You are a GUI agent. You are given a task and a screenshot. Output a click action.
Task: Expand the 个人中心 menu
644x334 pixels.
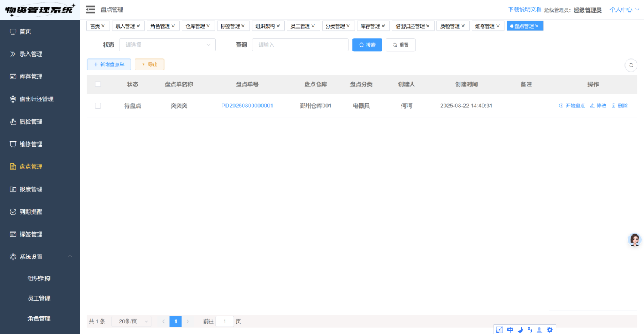(624, 10)
